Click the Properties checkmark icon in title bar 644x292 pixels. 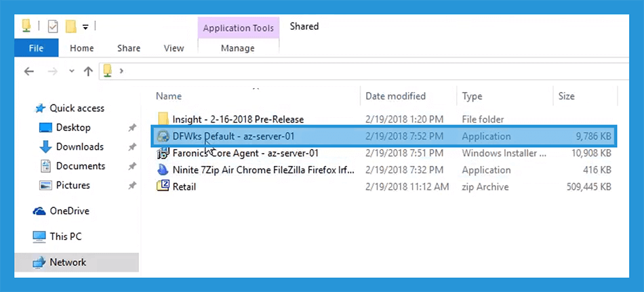[x=53, y=27]
